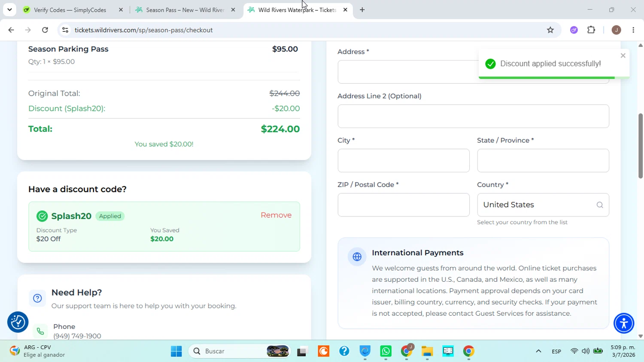Open a new browser tab
This screenshot has height=362, width=644.
click(362, 10)
